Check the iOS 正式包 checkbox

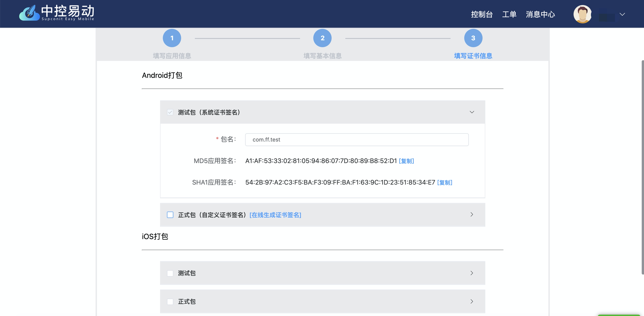pyautogui.click(x=170, y=302)
